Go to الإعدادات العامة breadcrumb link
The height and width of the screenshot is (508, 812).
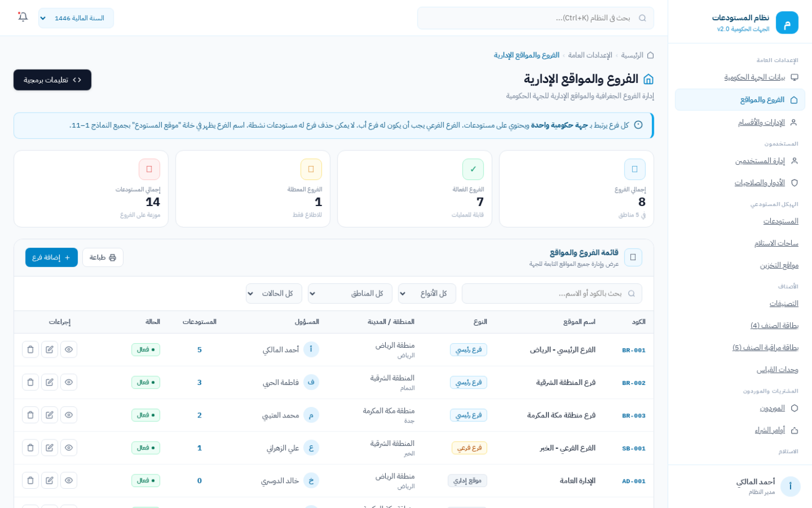590,55
